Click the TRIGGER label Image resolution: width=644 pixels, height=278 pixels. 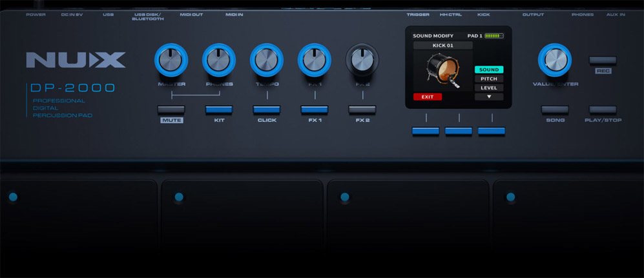pos(418,15)
